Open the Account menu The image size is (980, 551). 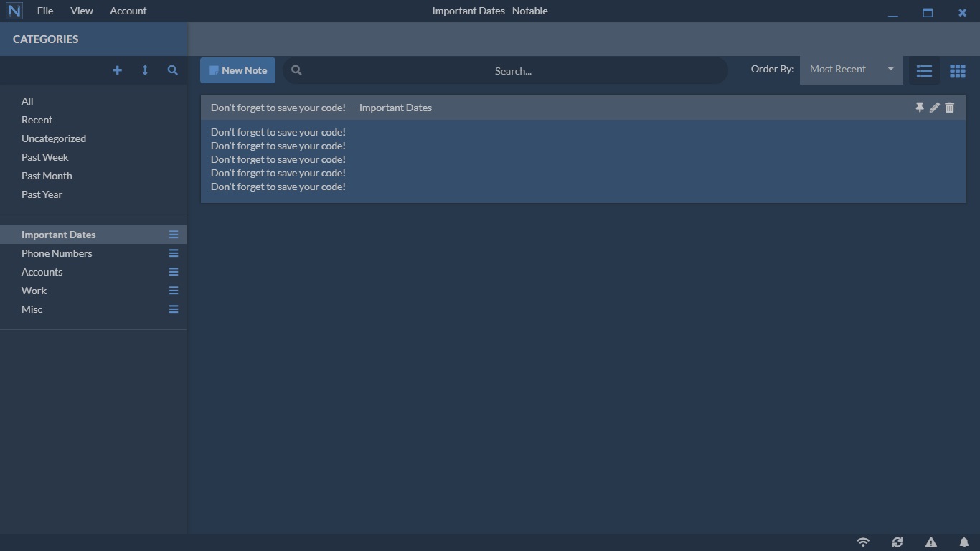pyautogui.click(x=128, y=11)
